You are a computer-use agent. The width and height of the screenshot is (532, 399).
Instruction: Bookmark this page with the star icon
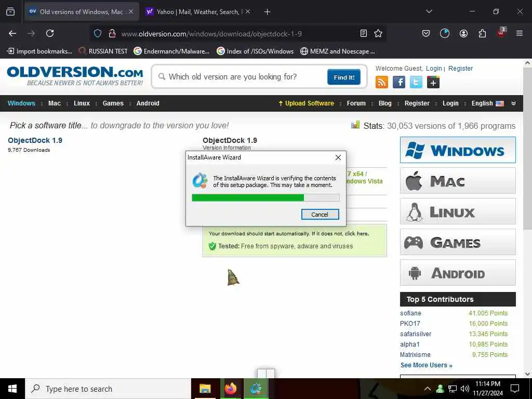coord(378,33)
